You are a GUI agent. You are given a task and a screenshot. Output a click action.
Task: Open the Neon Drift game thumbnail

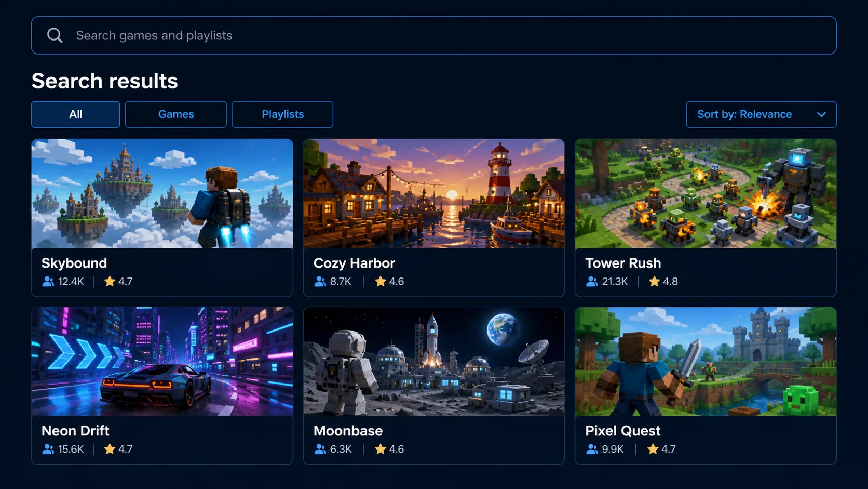pos(162,361)
